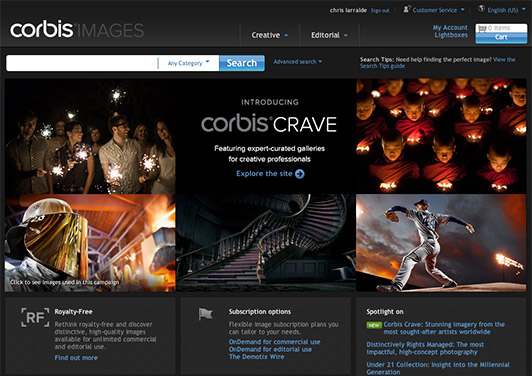Click Find out more under Royalty-Free
This screenshot has width=532, height=376.
point(76,358)
